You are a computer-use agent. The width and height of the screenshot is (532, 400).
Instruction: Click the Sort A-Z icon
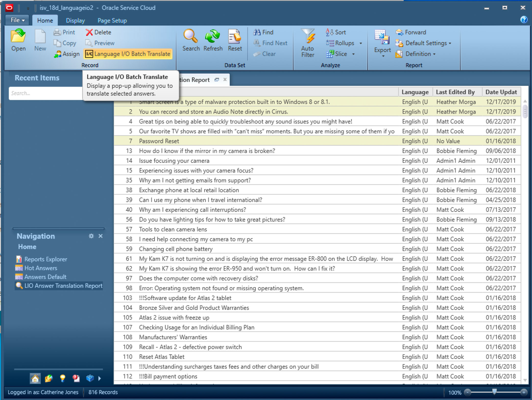[330, 32]
